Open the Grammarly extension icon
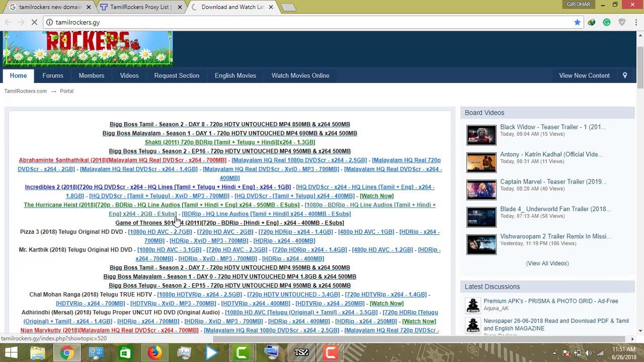The height and width of the screenshot is (362, 644). pos(607,22)
